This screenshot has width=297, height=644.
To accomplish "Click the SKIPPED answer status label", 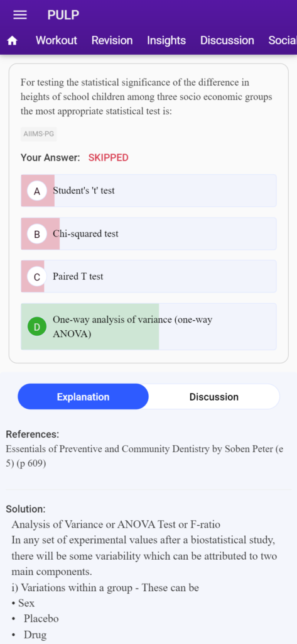I will [x=108, y=158].
